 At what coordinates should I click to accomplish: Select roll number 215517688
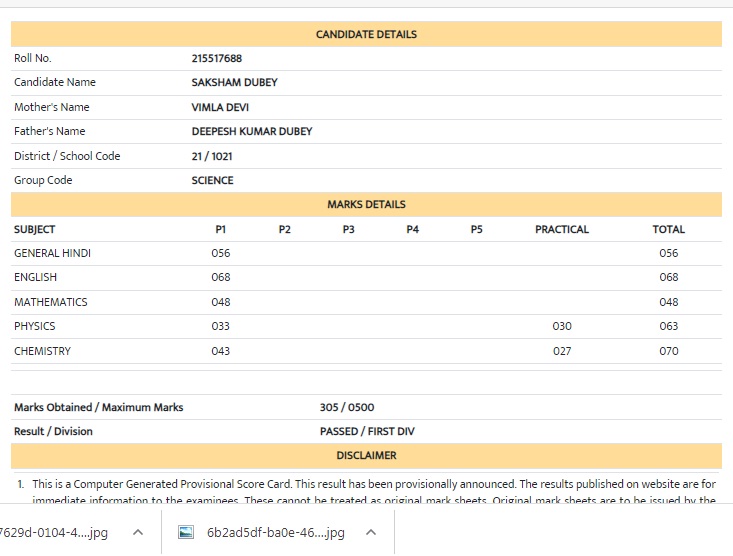point(216,58)
